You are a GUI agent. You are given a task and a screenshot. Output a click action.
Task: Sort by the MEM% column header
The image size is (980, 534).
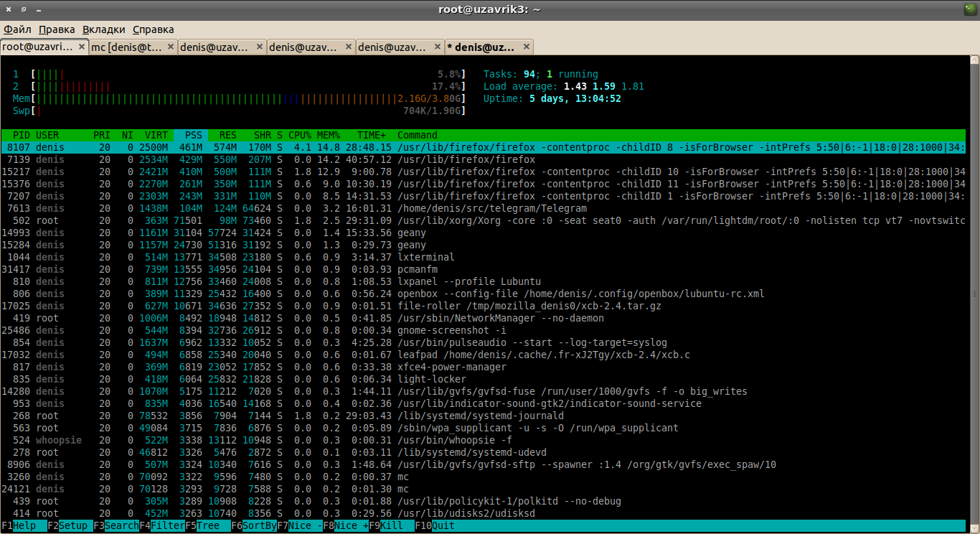329,135
